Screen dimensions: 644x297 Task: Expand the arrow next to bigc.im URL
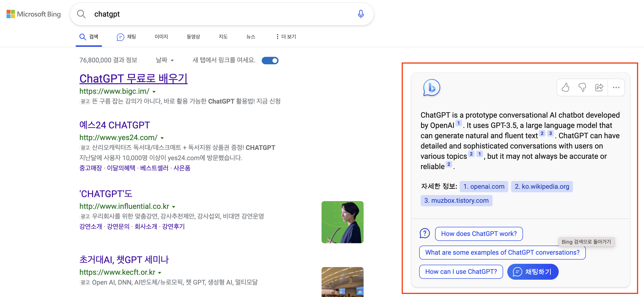click(x=154, y=92)
